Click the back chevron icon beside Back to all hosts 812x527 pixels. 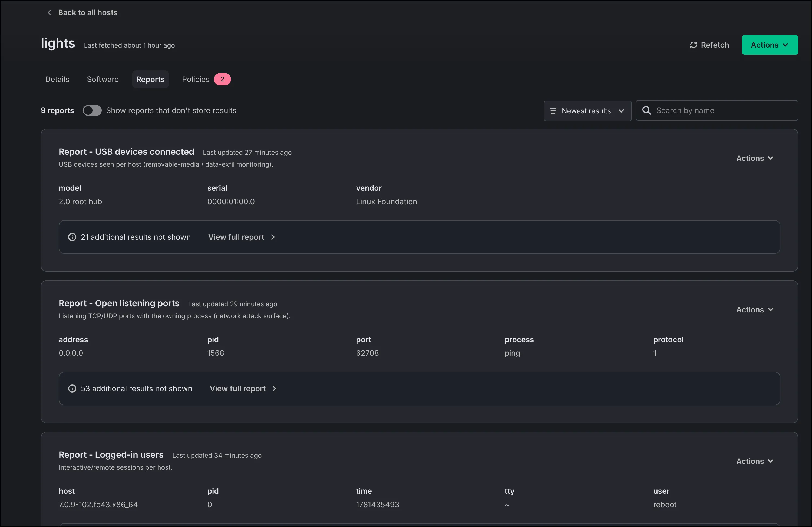[49, 13]
